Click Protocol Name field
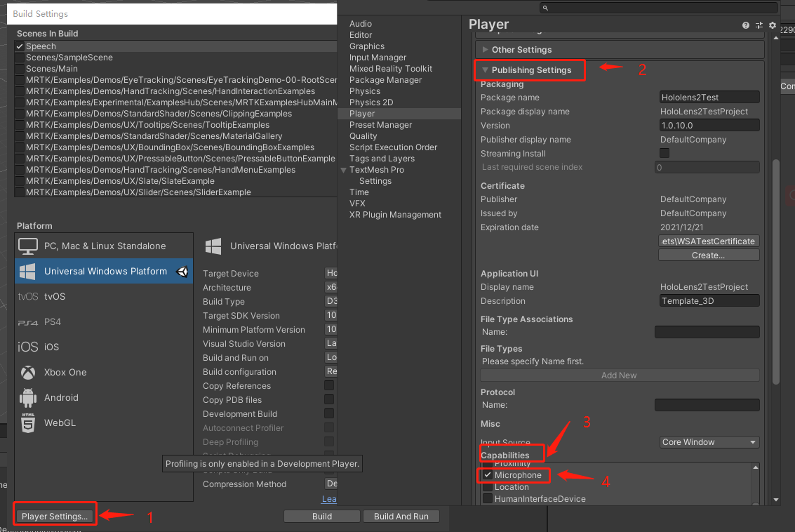Screen dimensions: 795x532 tap(707, 405)
